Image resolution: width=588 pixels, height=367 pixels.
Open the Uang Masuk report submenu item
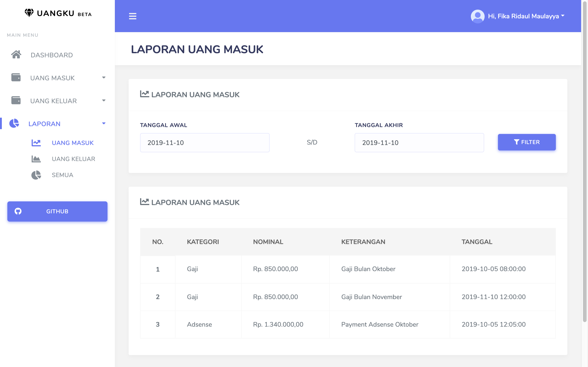point(73,143)
